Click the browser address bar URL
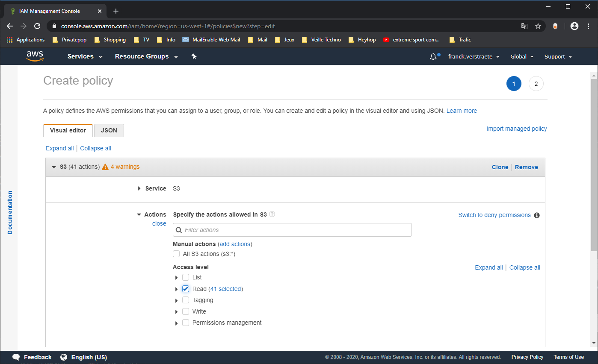 [x=168, y=26]
